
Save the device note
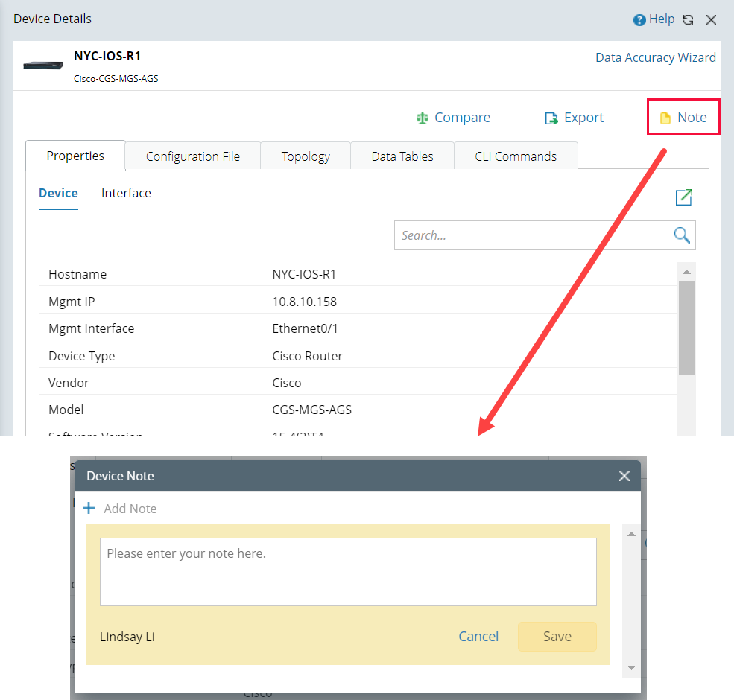(x=557, y=637)
